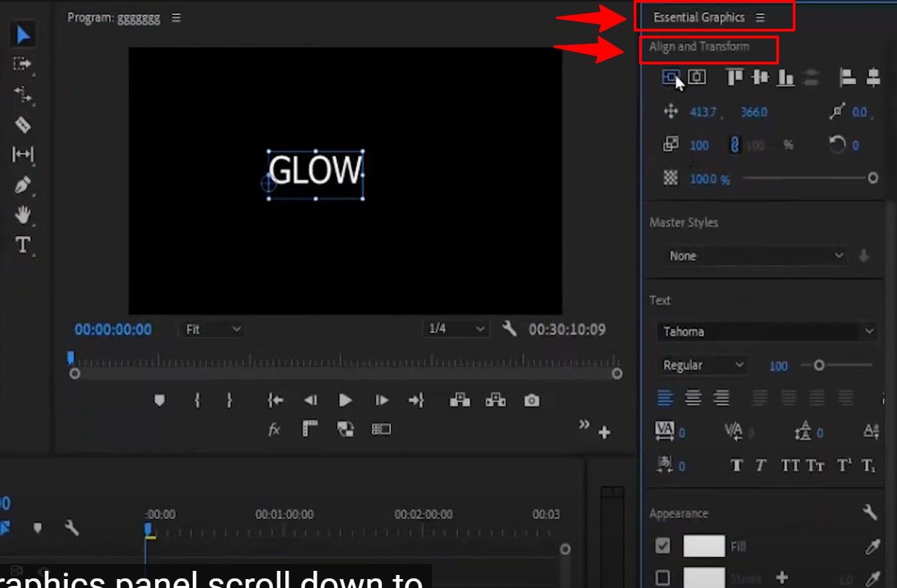This screenshot has height=588, width=897.
Task: Enable the Stroke checkbox
Action: pyautogui.click(x=662, y=578)
